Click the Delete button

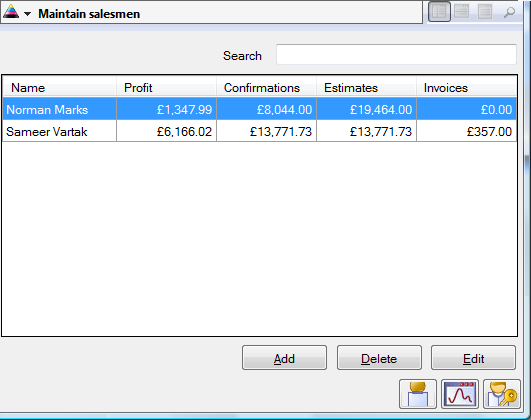[x=379, y=358]
